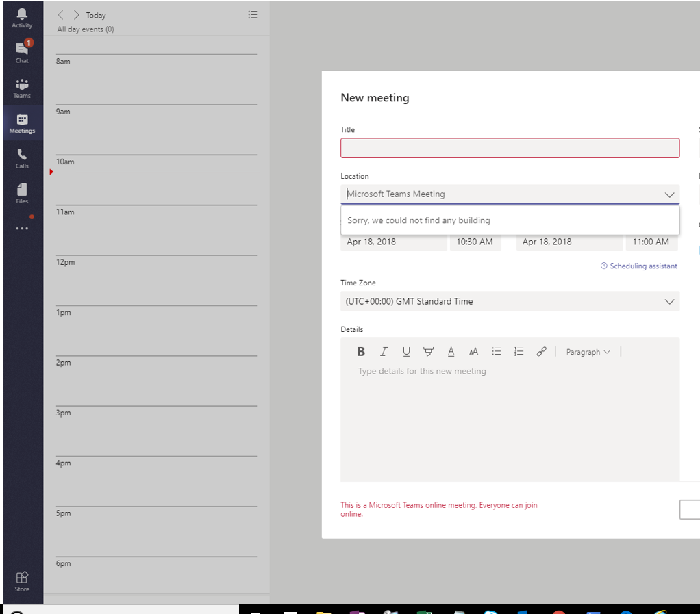700x614 pixels.
Task: Apply text highlight in the Details toolbar
Action: pyautogui.click(x=428, y=352)
